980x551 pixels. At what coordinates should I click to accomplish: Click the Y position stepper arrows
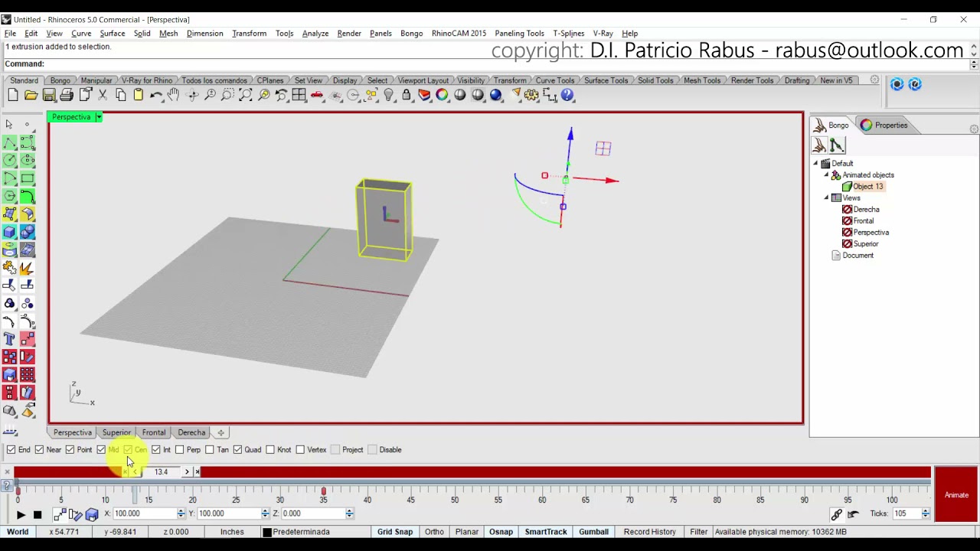[266, 514]
